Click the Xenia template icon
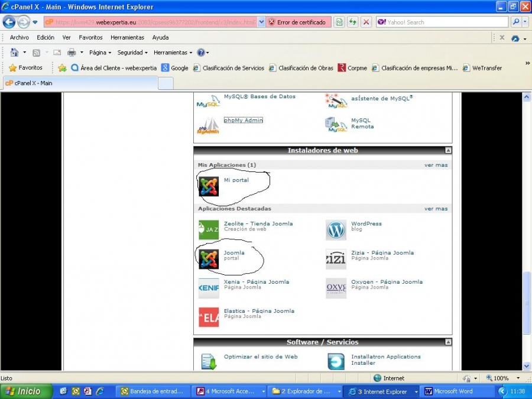532x399 pixels. (x=209, y=288)
